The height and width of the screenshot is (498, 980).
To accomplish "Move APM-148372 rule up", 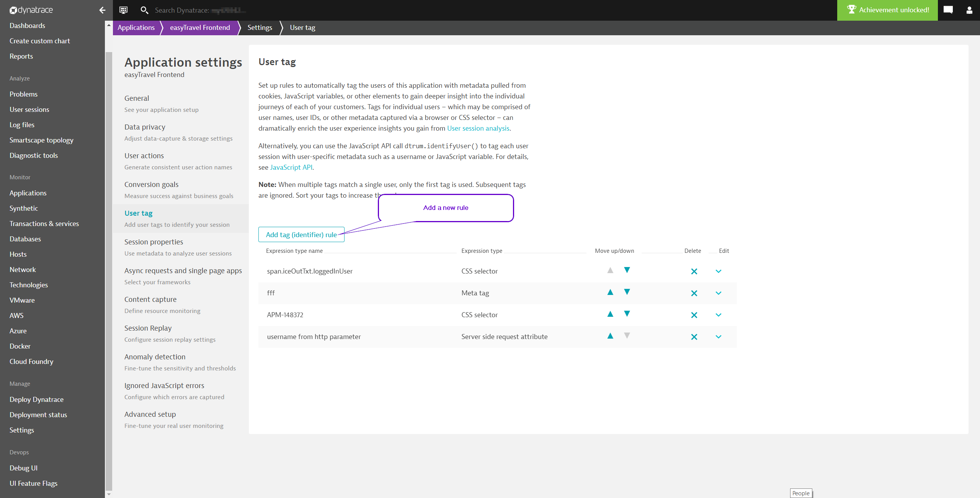I will point(610,314).
